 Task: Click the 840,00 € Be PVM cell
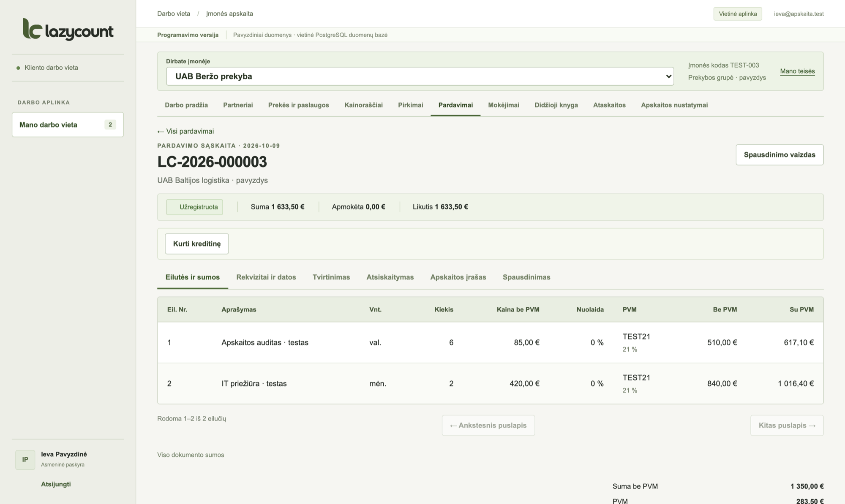tap(722, 384)
